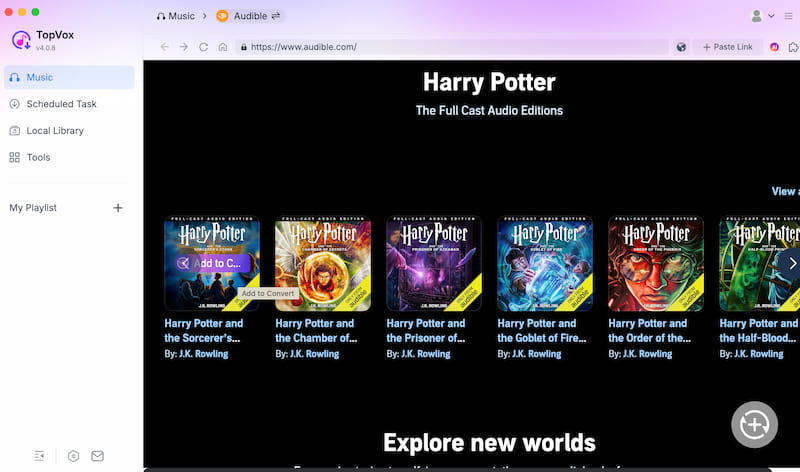Click J.K. Rowling author under Half-Blood Prince
The width and height of the screenshot is (800, 472).
[x=759, y=354]
